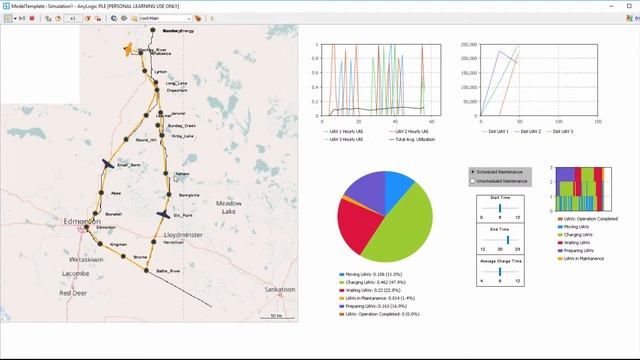Click the Dist UAV 3 legend entry
The image size is (640, 360).
pos(560,131)
